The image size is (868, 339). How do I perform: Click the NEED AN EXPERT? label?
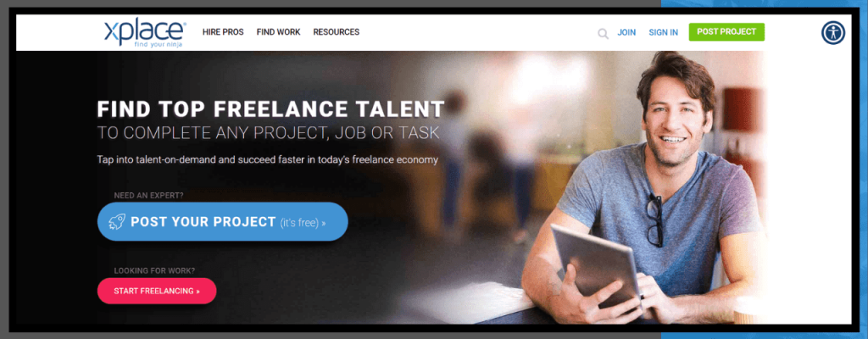click(x=149, y=196)
